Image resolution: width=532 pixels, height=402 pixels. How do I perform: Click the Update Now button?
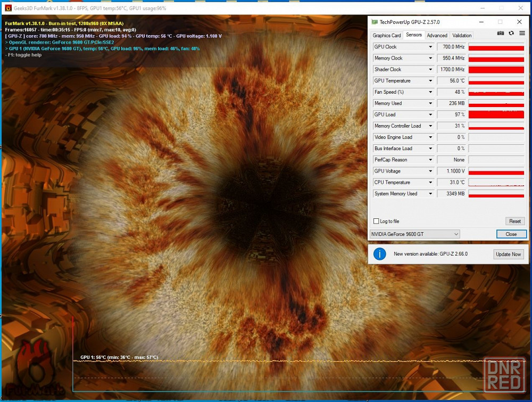tap(508, 255)
